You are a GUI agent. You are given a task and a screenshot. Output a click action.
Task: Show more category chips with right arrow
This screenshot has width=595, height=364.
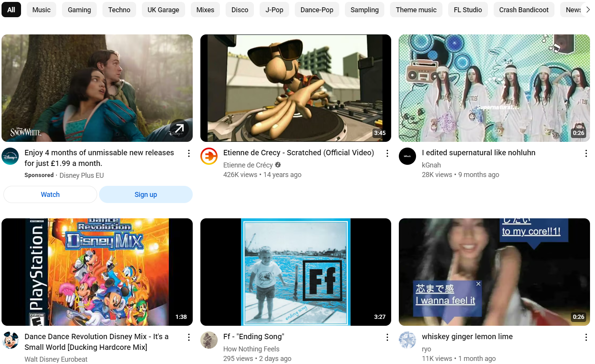[x=588, y=10]
